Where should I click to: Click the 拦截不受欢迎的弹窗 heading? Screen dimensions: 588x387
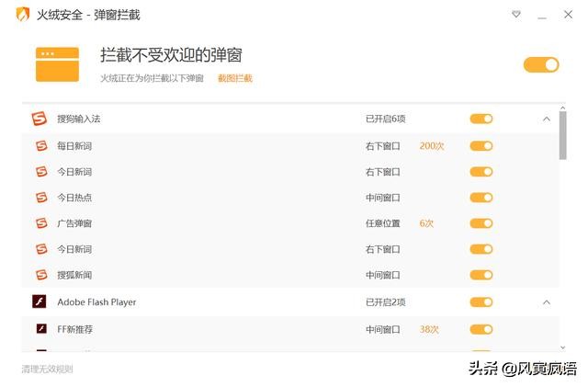pos(171,55)
